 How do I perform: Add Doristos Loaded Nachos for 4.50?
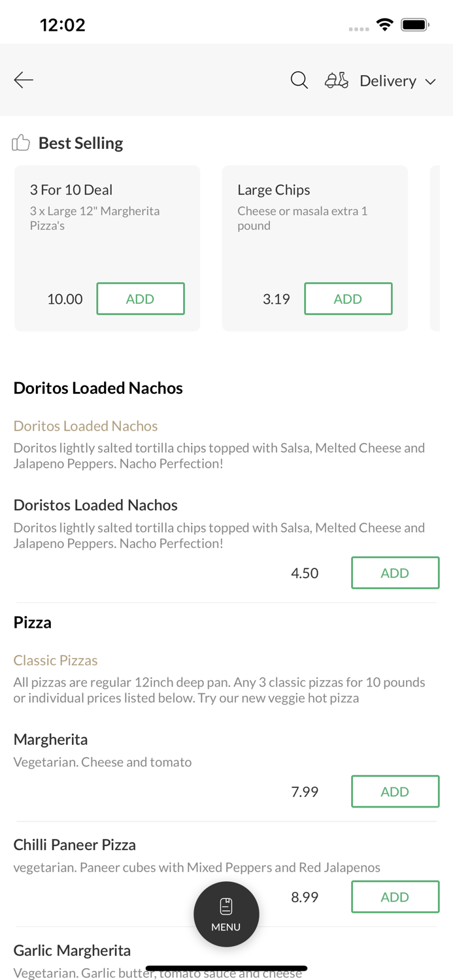click(x=395, y=572)
